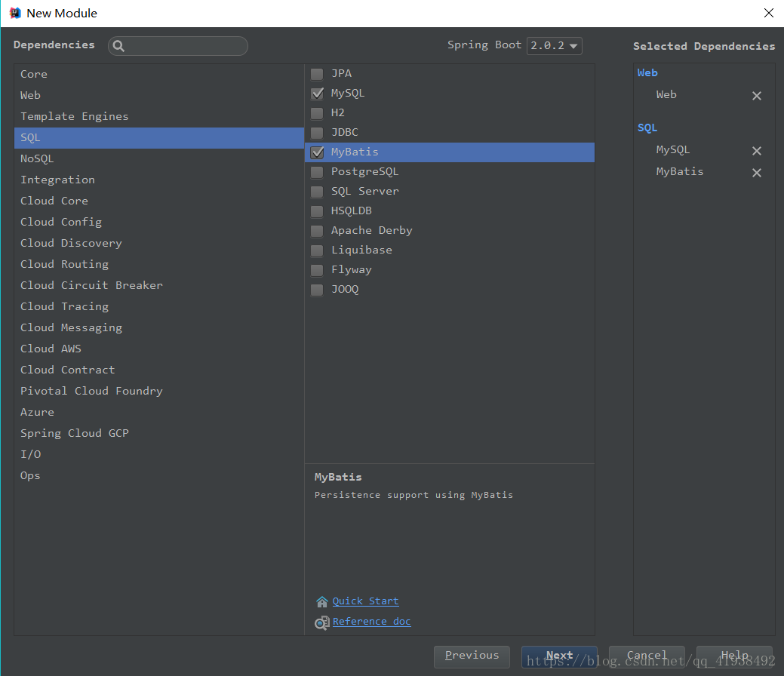The height and width of the screenshot is (676, 784).
Task: Check the PostgreSQL checkbox
Action: tap(317, 173)
